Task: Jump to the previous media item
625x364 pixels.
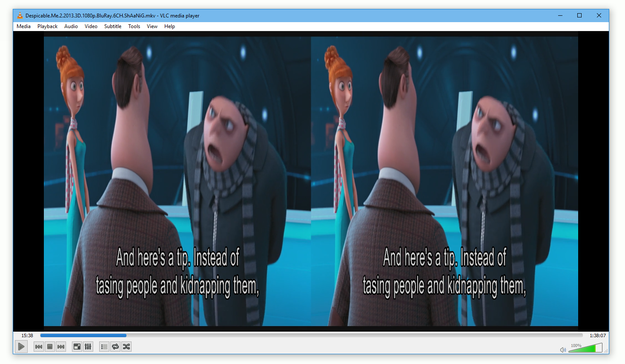Action: point(39,346)
